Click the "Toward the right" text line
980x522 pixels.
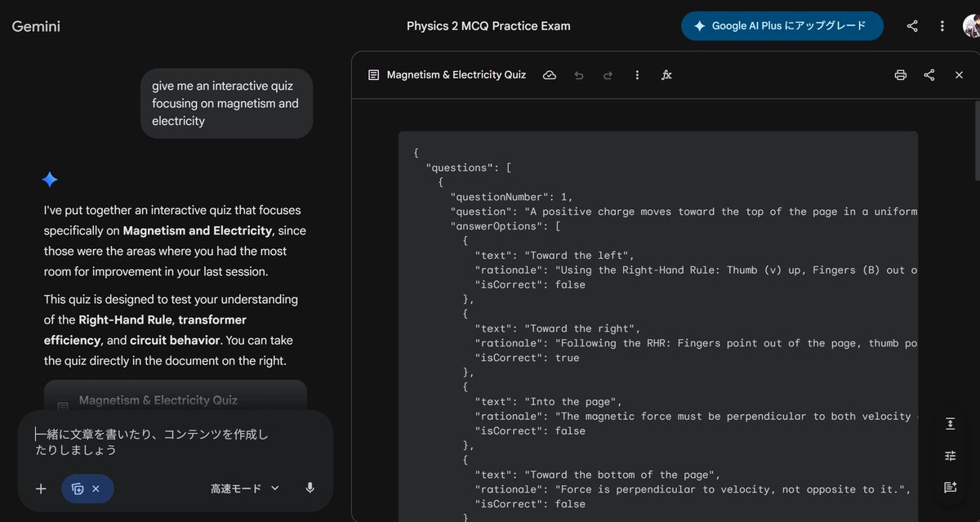(558, 328)
